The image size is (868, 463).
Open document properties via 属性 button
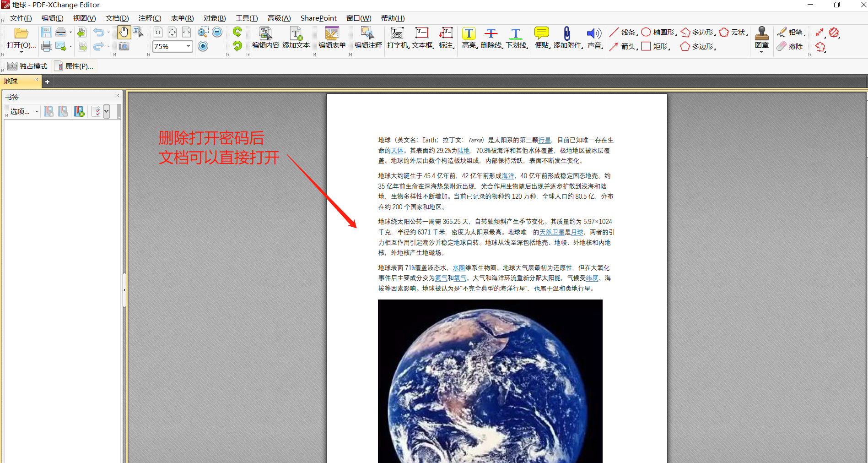point(75,66)
